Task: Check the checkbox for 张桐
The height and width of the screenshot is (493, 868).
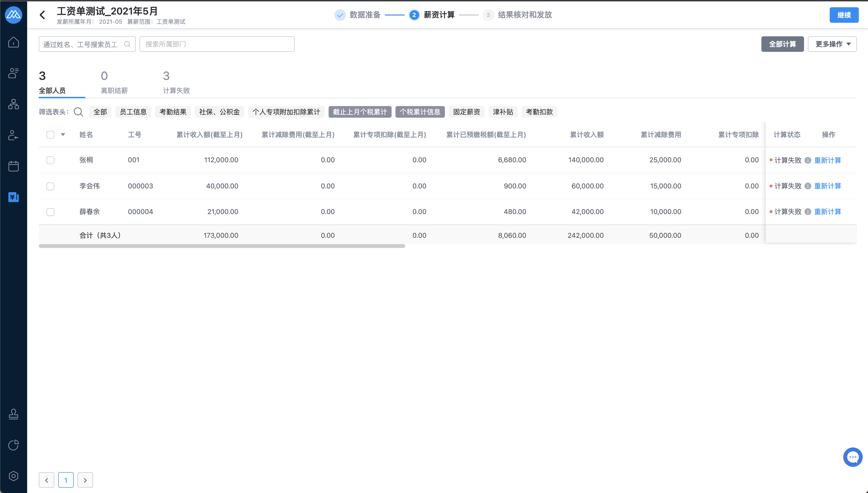Action: click(x=50, y=160)
